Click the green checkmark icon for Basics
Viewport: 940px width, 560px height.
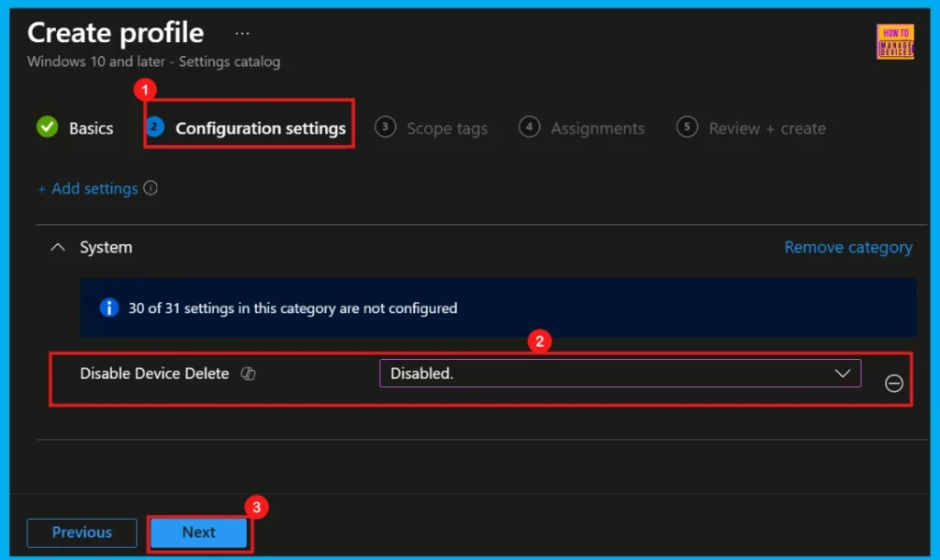(48, 127)
